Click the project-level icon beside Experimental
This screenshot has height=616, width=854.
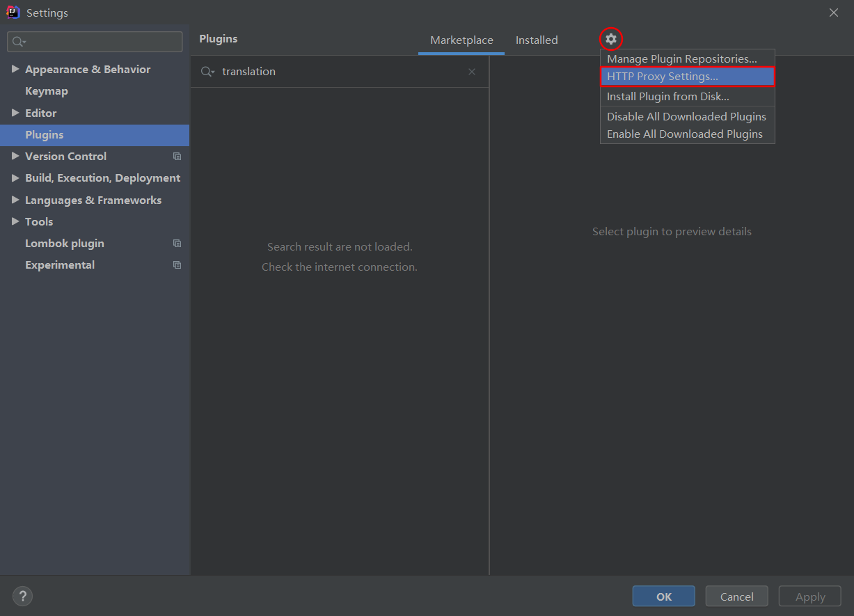[177, 265]
